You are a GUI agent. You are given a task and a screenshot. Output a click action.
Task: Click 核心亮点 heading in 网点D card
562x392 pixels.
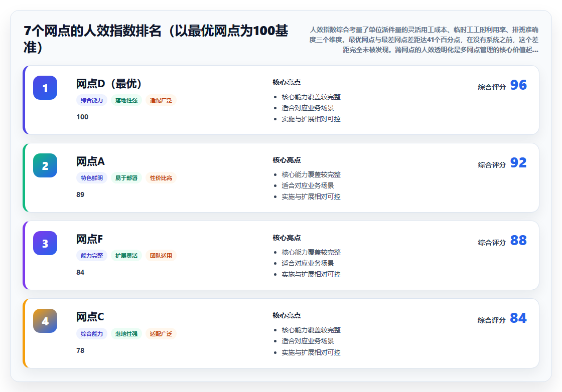[287, 82]
